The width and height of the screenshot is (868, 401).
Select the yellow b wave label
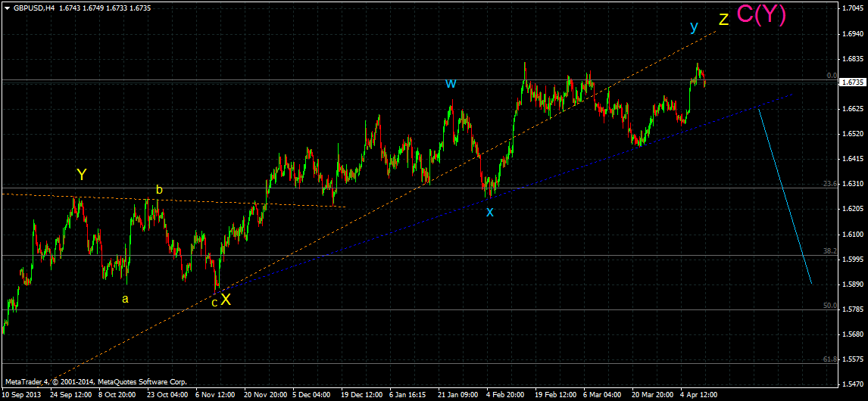coord(159,190)
